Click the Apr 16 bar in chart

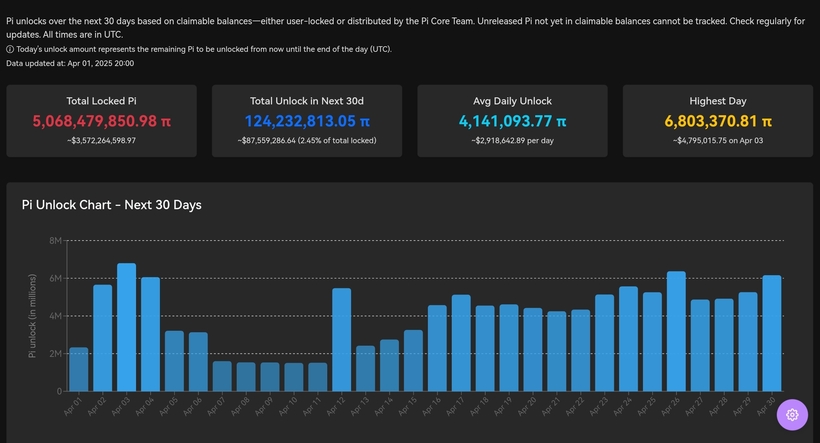click(x=437, y=348)
